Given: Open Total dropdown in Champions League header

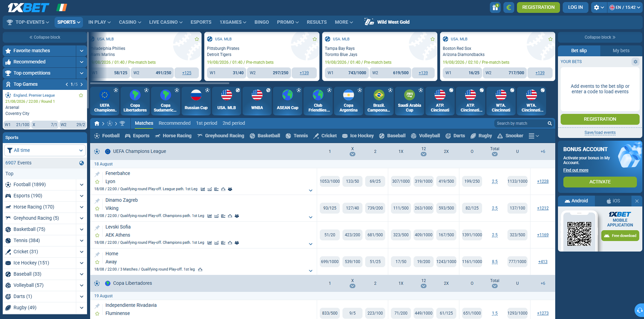Looking at the screenshot, I should (x=494, y=154).
